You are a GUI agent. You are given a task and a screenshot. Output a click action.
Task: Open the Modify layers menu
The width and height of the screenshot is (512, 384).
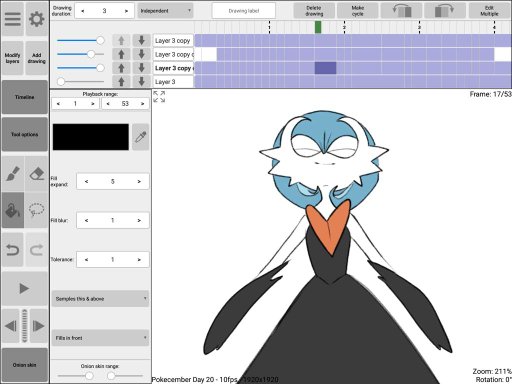tap(13, 58)
